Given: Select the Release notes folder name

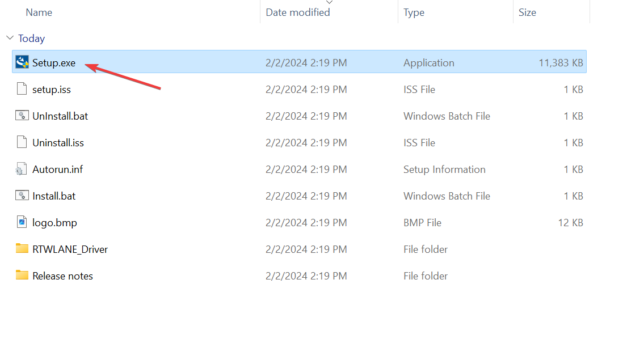Looking at the screenshot, I should tap(62, 276).
